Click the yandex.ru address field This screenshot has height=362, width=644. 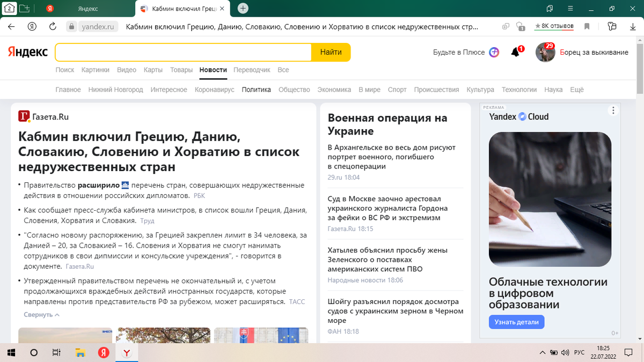(x=97, y=26)
